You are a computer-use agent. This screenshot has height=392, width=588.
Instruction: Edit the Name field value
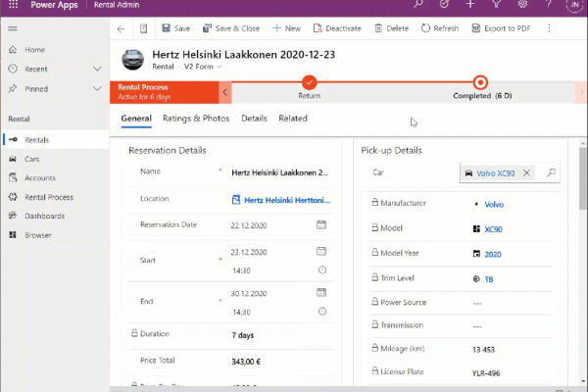click(x=280, y=172)
